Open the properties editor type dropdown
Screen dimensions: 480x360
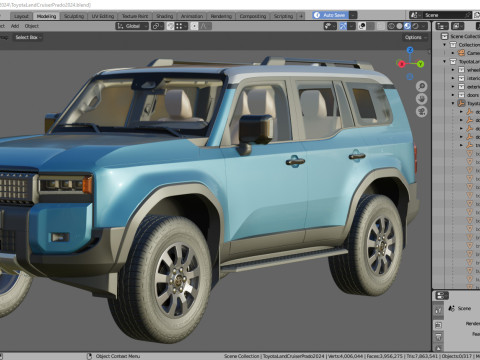coord(442,296)
